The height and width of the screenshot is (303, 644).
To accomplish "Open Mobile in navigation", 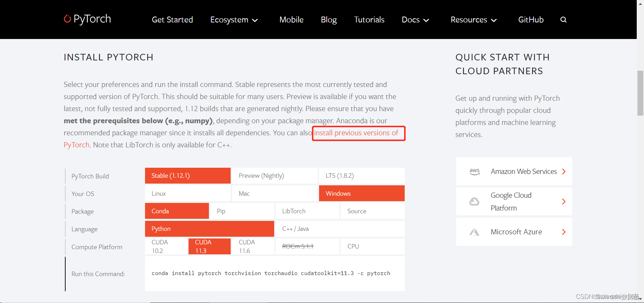I will point(291,20).
